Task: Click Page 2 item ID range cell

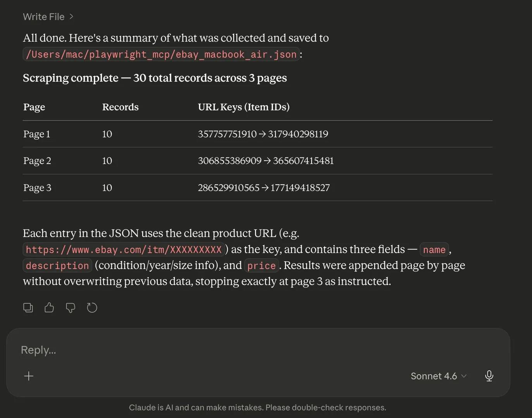Action: 265,161
